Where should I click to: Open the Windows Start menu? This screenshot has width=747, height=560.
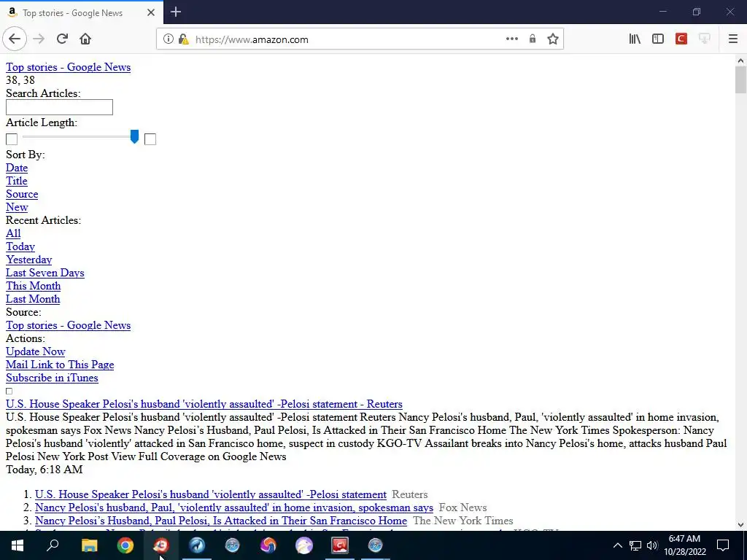18,545
